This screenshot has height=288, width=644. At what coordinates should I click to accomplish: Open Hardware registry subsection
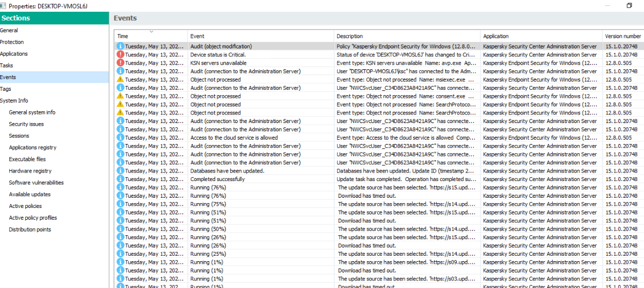click(31, 171)
